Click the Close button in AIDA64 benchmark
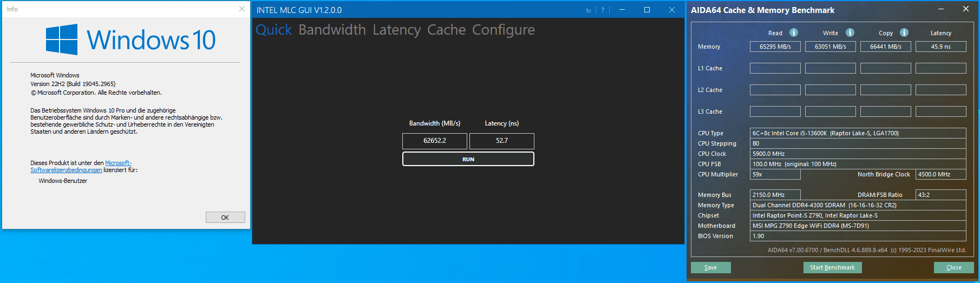The image size is (980, 283). click(953, 267)
